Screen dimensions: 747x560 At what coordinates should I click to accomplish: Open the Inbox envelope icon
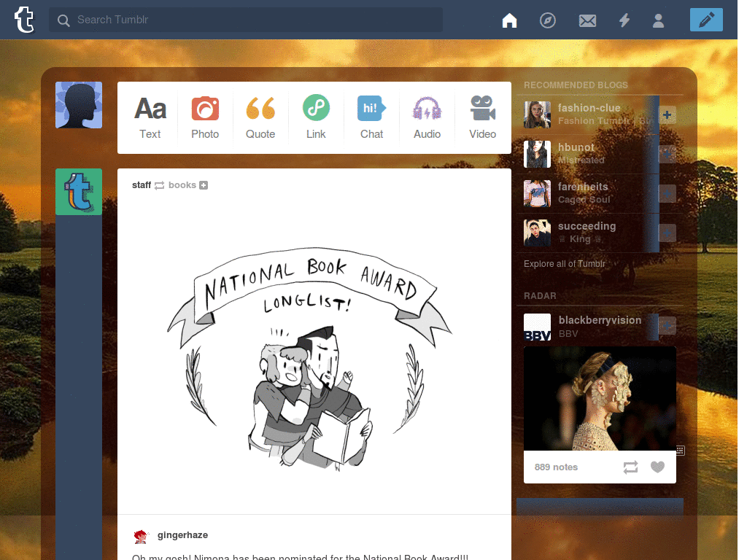[587, 20]
